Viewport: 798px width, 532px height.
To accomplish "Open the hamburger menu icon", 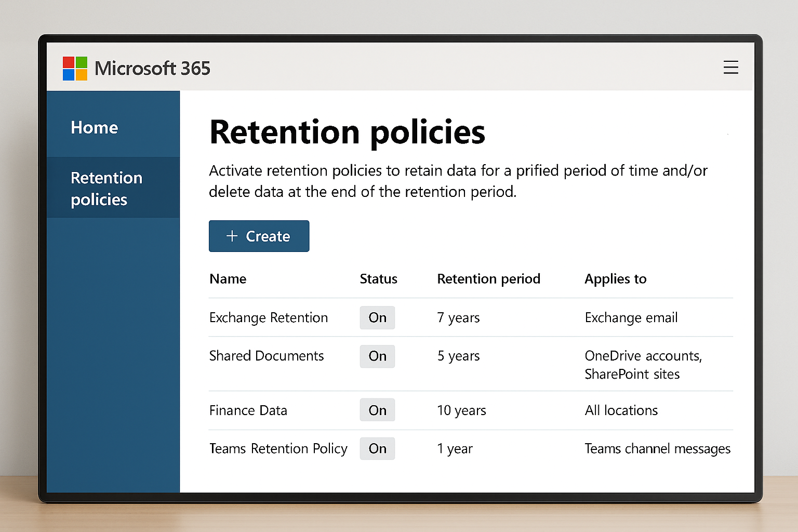I will tap(730, 68).
